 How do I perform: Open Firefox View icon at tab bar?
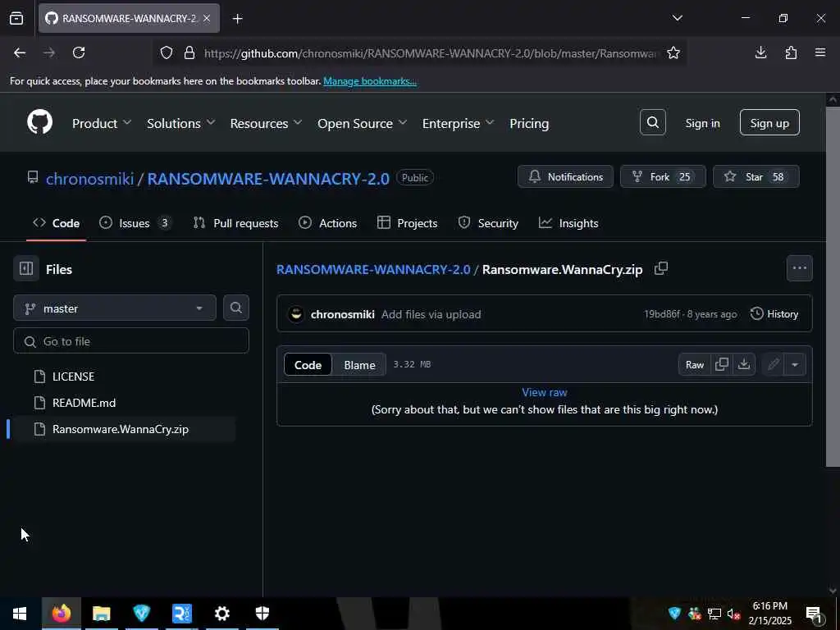tap(16, 19)
